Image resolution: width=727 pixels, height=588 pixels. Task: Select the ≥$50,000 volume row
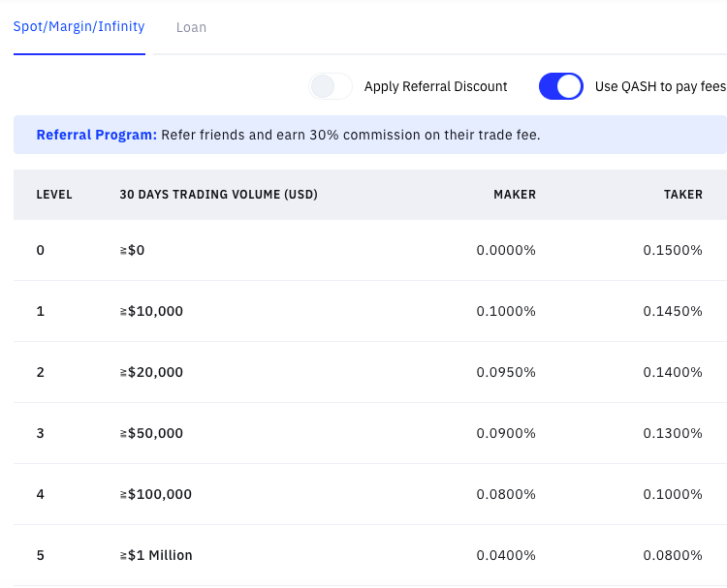tap(370, 433)
